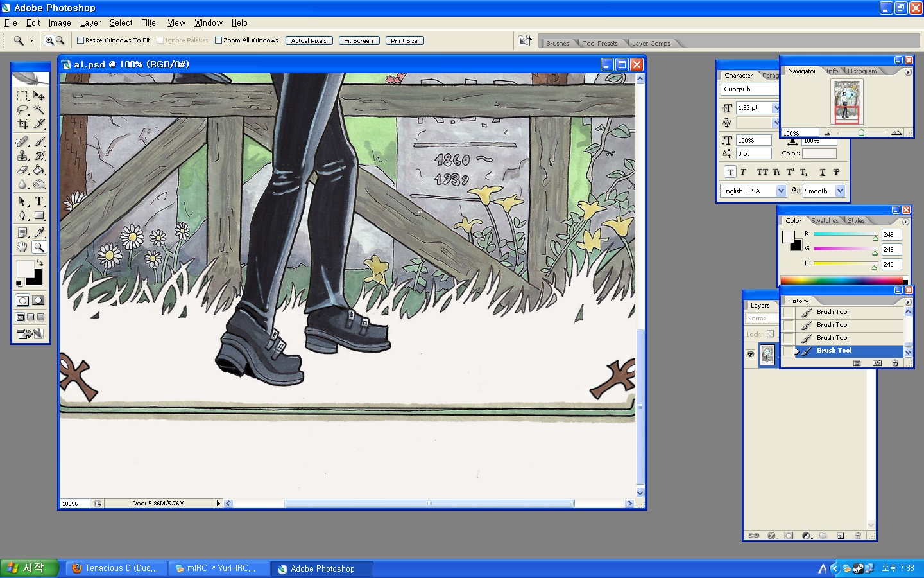Screen dimensions: 924x578
Task: Select the Brush tool in toolbox
Action: pos(39,141)
